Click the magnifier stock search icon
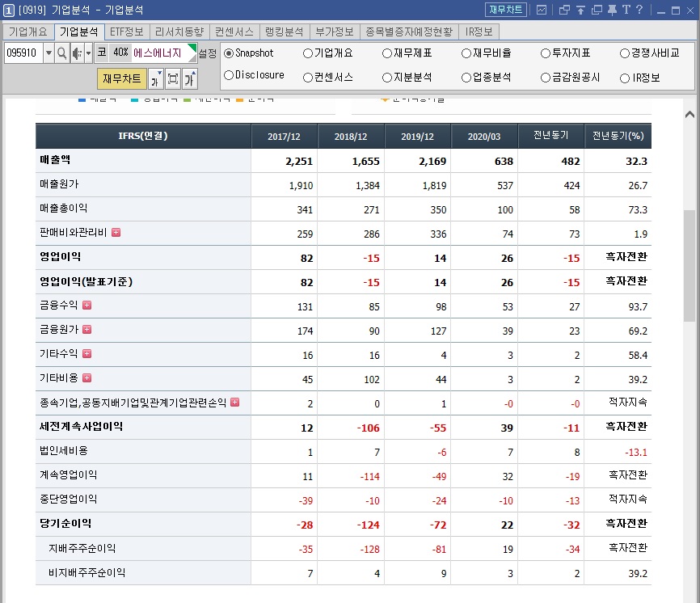700x603 pixels. 62,53
